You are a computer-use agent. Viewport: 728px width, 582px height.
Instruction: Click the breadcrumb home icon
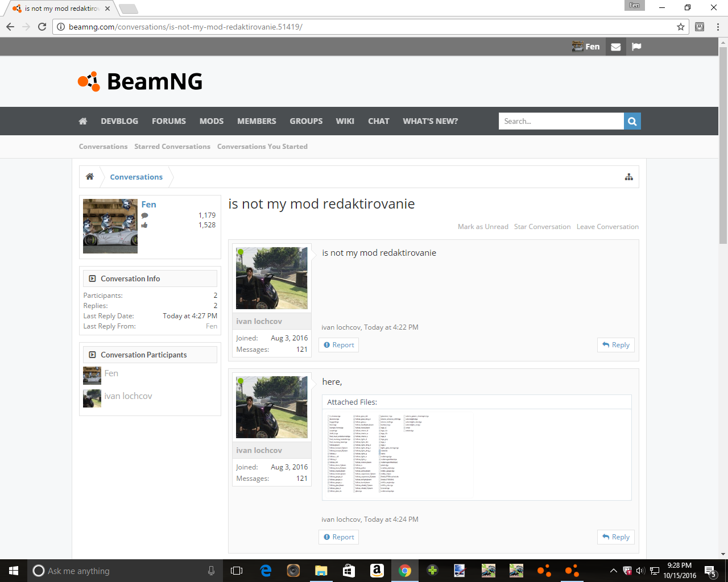point(90,177)
